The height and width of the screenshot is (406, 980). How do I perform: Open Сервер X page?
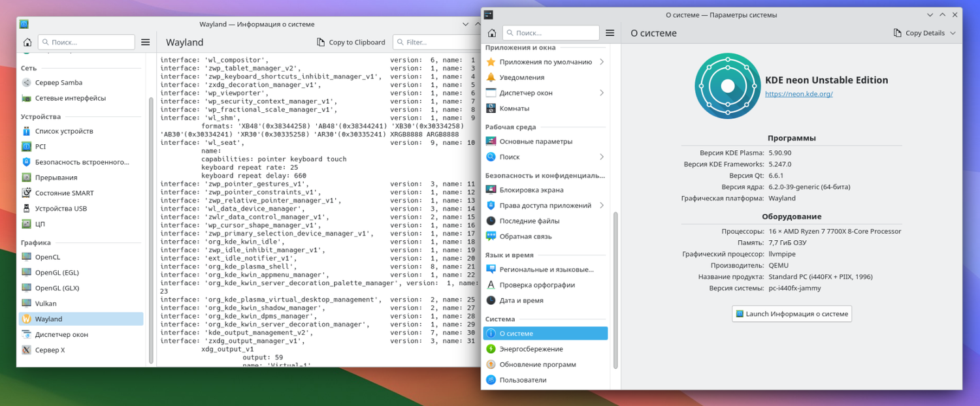(x=81, y=350)
